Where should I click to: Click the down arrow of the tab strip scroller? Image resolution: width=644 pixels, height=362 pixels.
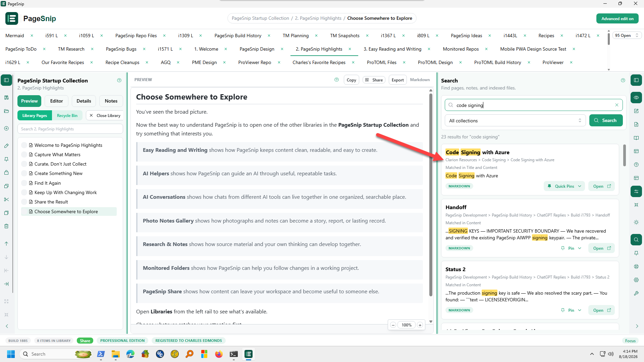[x=608, y=70]
